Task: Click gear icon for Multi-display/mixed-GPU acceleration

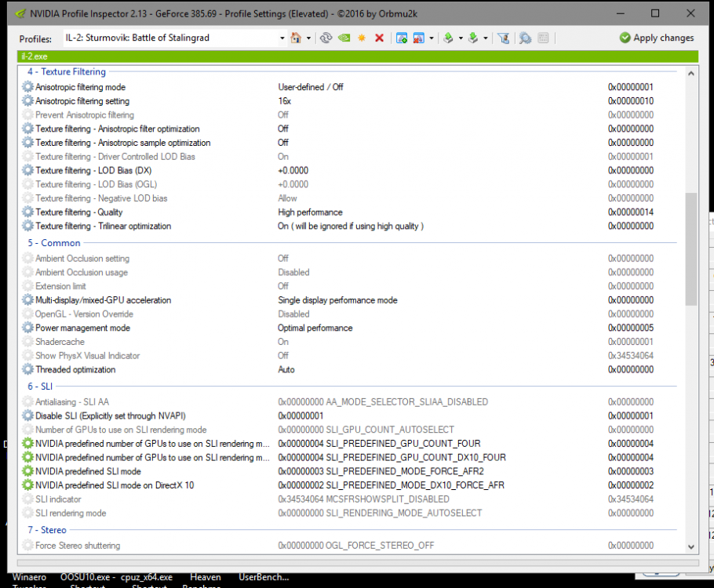Action: click(x=27, y=300)
